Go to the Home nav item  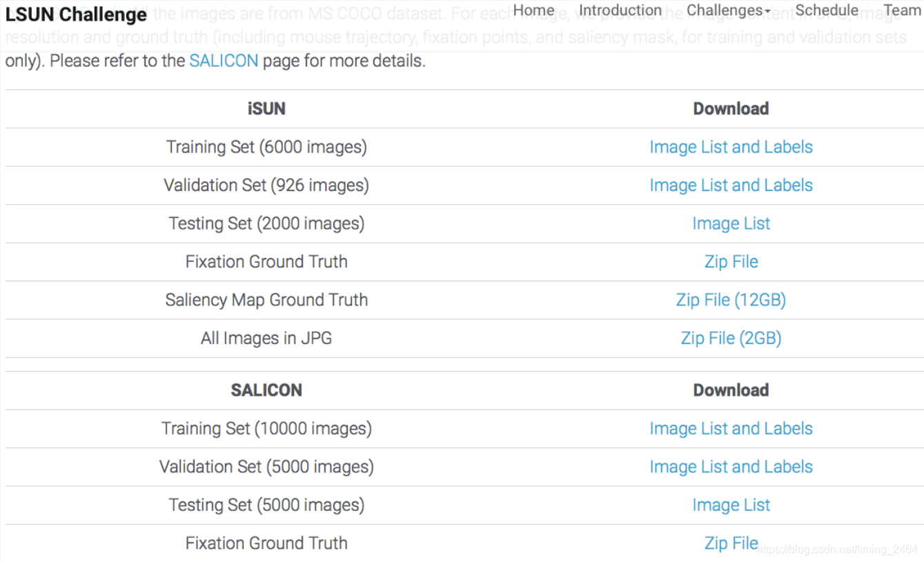[x=533, y=10]
